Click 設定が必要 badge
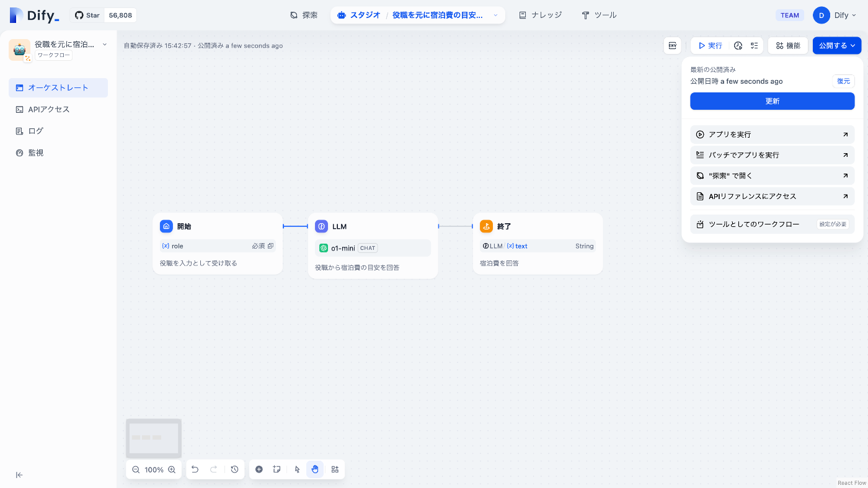This screenshot has width=868, height=488. (833, 224)
